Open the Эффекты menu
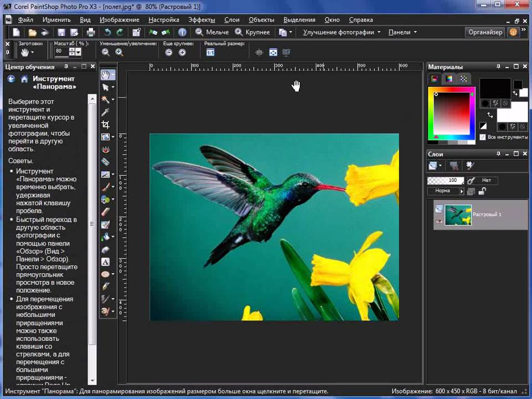This screenshot has width=532, height=399. click(x=202, y=20)
